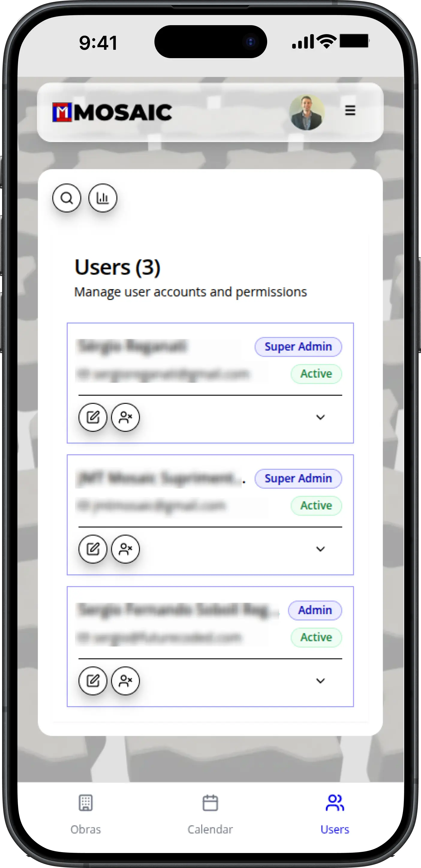Remove the second Super Admin user
The image size is (421, 868).
coord(125,549)
